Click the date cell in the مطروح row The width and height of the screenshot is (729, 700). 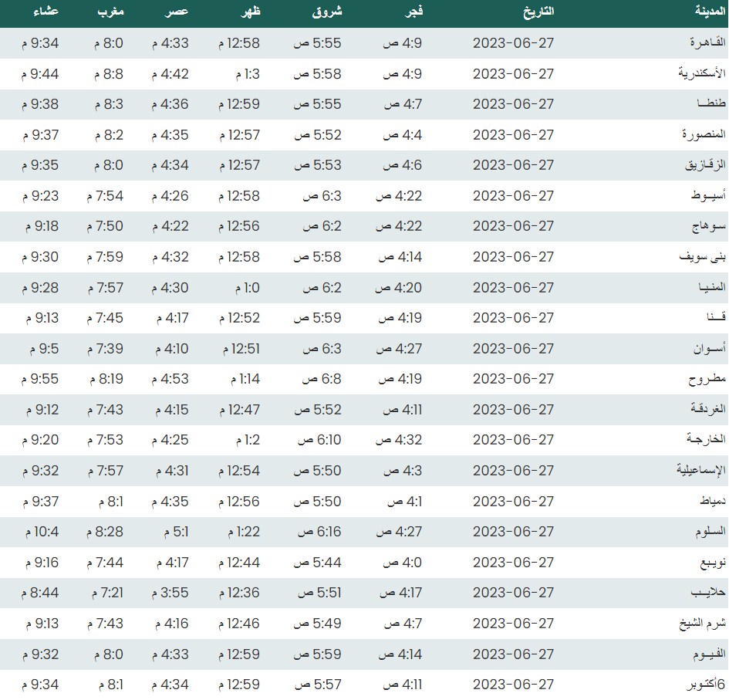pyautogui.click(x=513, y=379)
